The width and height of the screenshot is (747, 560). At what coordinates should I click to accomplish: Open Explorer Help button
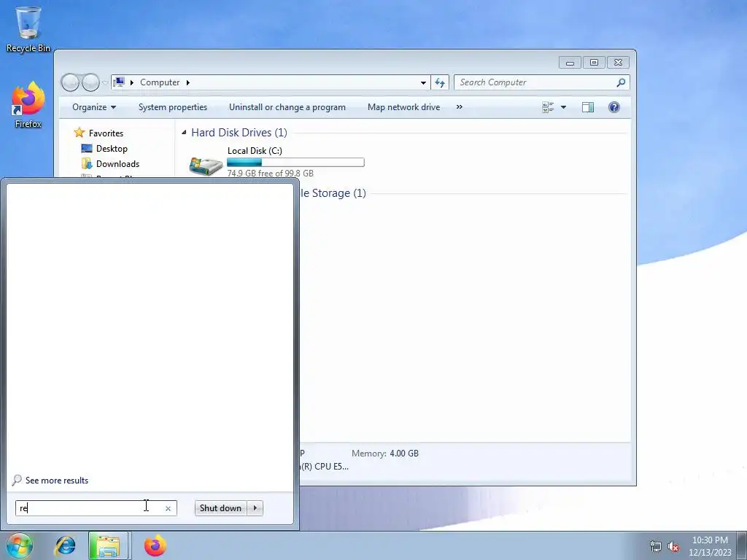tap(614, 107)
